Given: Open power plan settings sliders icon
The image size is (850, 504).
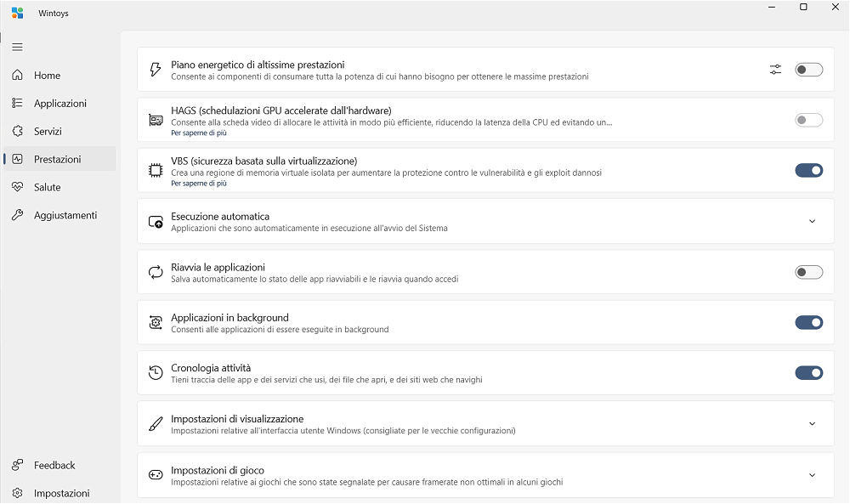Looking at the screenshot, I should (x=775, y=70).
